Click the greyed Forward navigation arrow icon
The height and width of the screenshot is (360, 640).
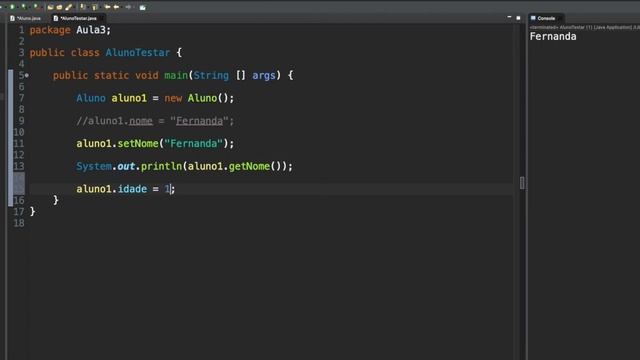128,7
